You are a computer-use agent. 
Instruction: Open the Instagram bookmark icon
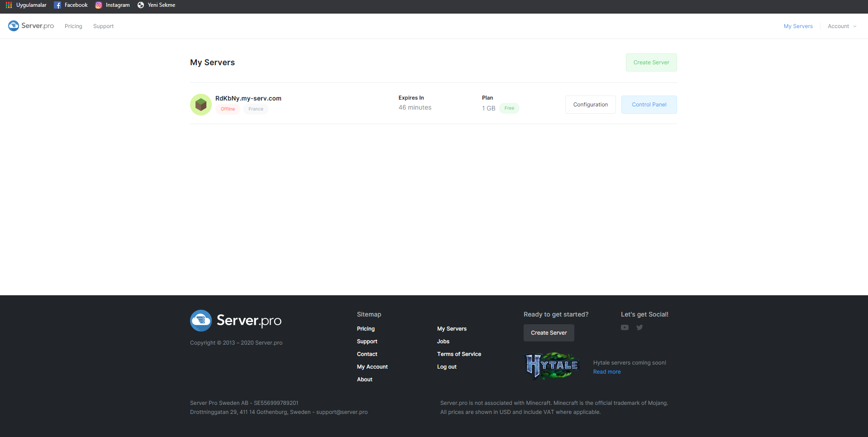99,5
